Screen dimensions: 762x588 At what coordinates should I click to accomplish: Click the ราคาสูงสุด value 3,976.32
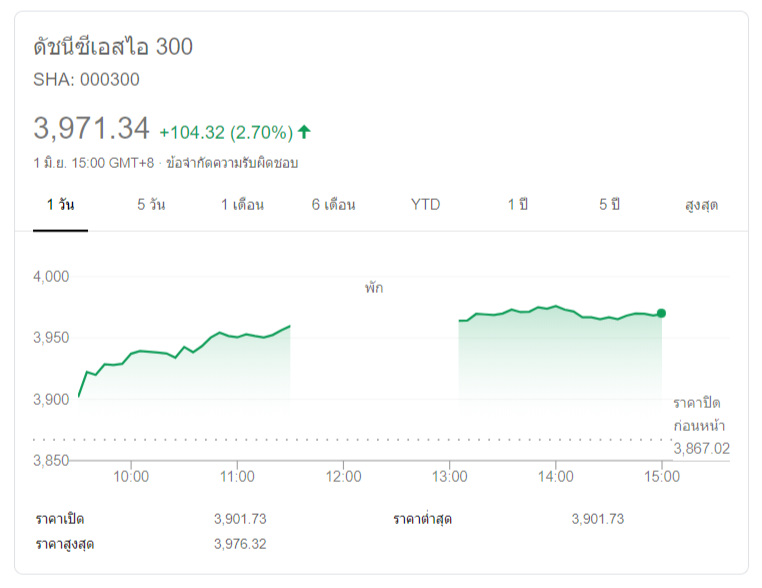click(240, 545)
